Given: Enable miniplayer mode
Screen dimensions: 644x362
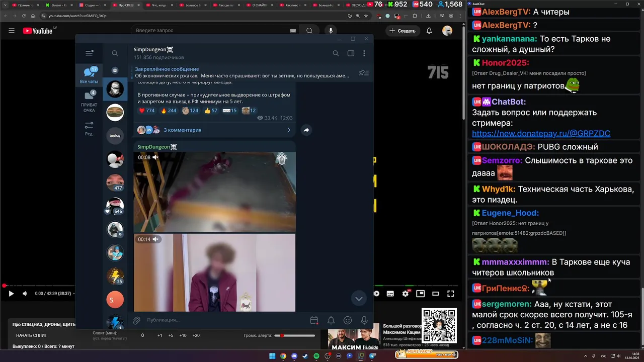Looking at the screenshot, I should 421,294.
